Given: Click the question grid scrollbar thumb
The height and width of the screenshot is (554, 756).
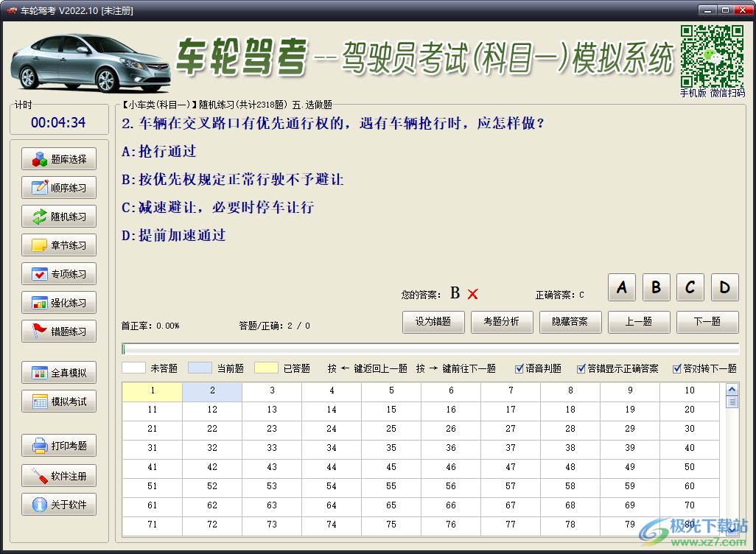Looking at the screenshot, I should click(732, 402).
